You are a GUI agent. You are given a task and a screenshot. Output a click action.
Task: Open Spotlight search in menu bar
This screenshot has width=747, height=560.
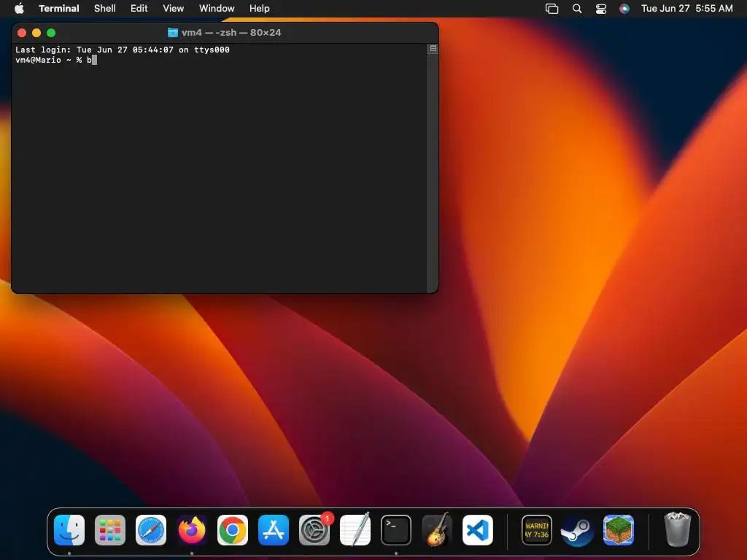(x=577, y=8)
